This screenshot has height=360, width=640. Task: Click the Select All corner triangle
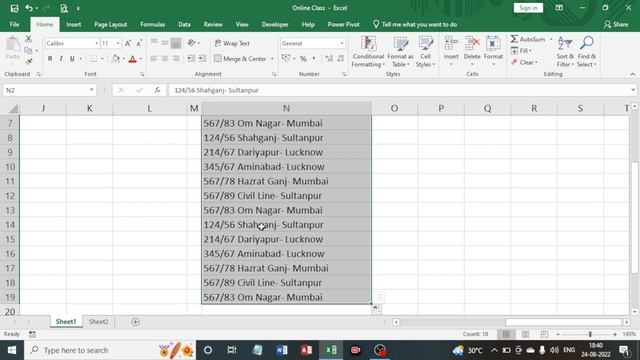point(13,109)
